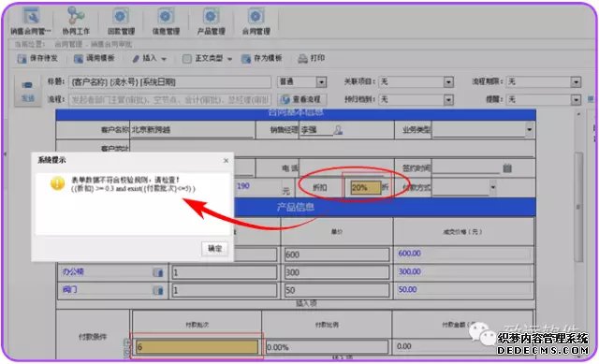This screenshot has height=364, width=599.
Task: Click the 打印 printer icon
Action: click(302, 59)
